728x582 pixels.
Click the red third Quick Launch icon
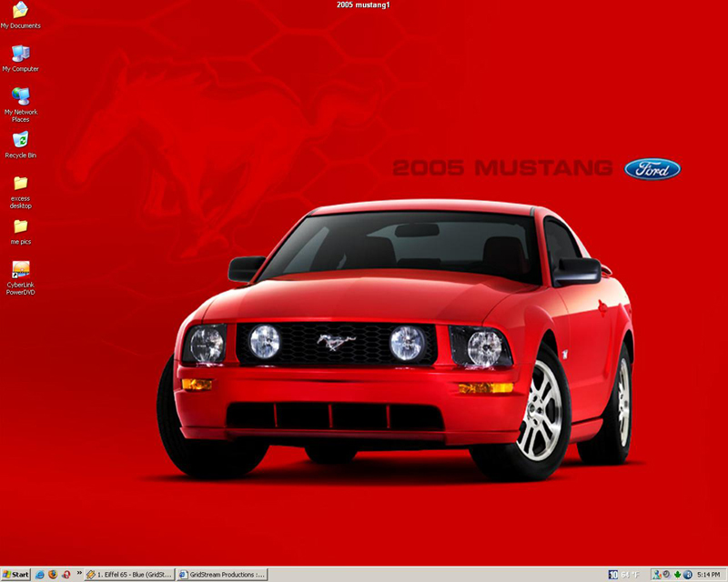click(66, 575)
